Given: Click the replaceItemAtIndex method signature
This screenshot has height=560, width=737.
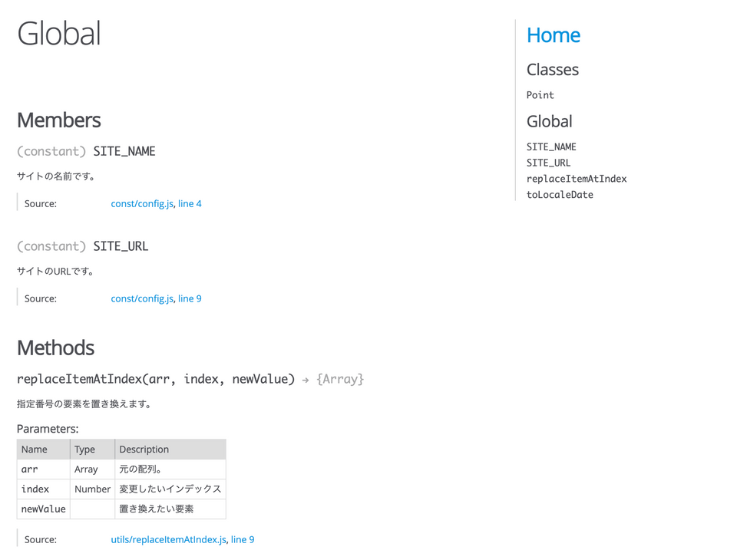Looking at the screenshot, I should (x=157, y=379).
